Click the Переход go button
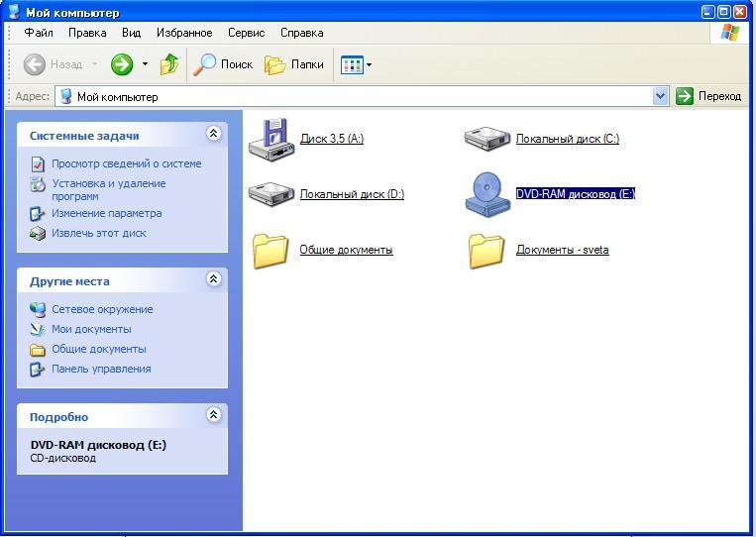The width and height of the screenshot is (756, 537). [708, 96]
